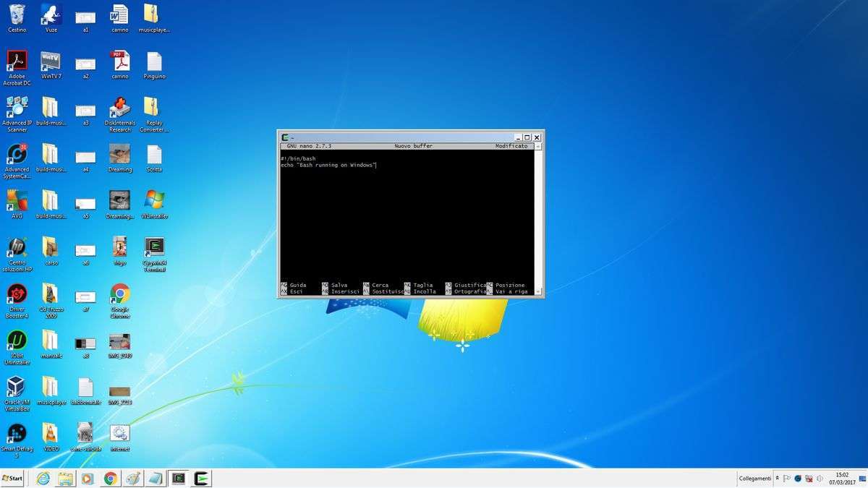The image size is (868, 488).
Task: Click the '#!/bin/bash' line in nano
Action: 298,158
